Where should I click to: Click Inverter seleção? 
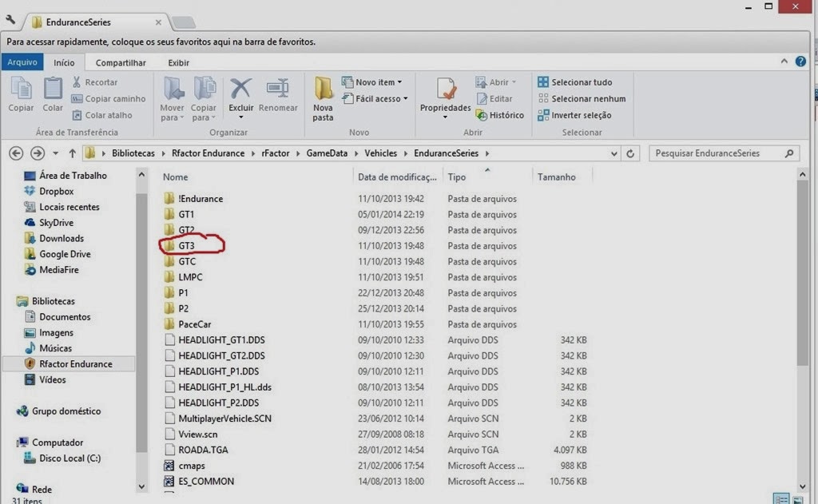click(x=574, y=115)
